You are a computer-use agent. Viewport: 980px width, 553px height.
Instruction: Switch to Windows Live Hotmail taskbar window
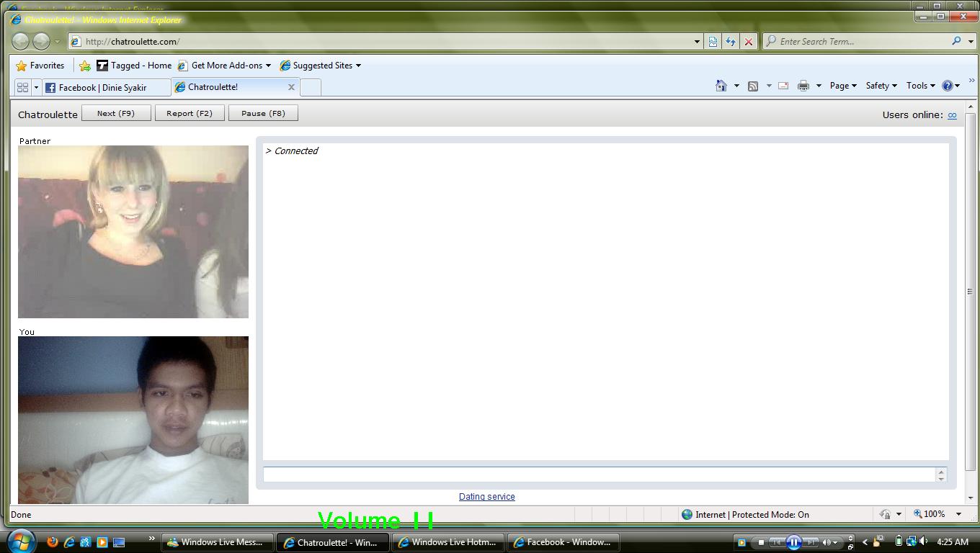pos(448,542)
